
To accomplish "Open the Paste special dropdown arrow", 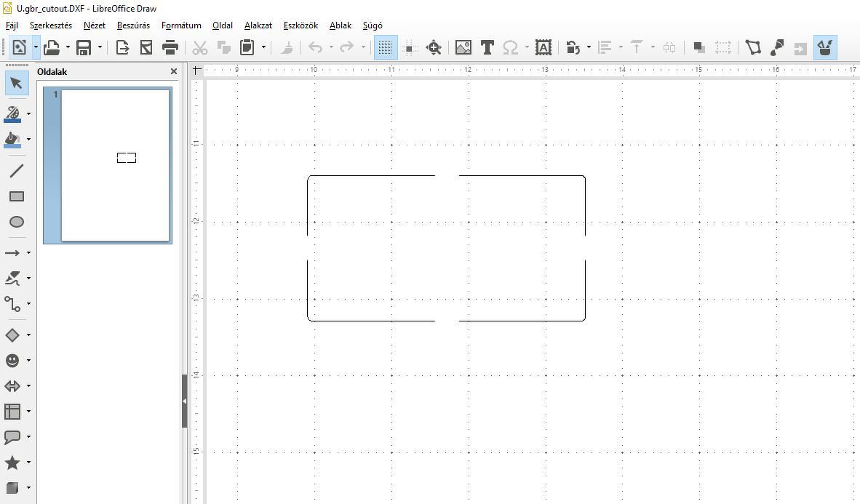I will (264, 48).
